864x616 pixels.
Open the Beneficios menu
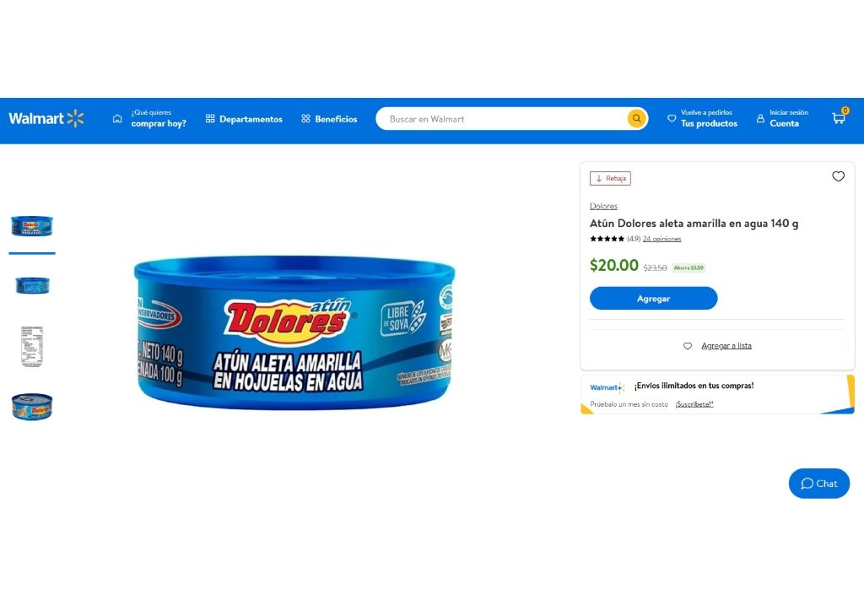pyautogui.click(x=330, y=118)
